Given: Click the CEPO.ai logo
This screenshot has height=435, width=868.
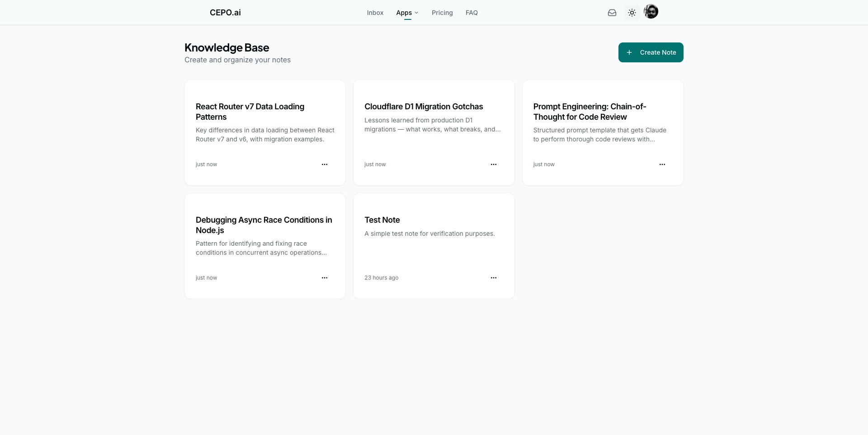Looking at the screenshot, I should (225, 13).
